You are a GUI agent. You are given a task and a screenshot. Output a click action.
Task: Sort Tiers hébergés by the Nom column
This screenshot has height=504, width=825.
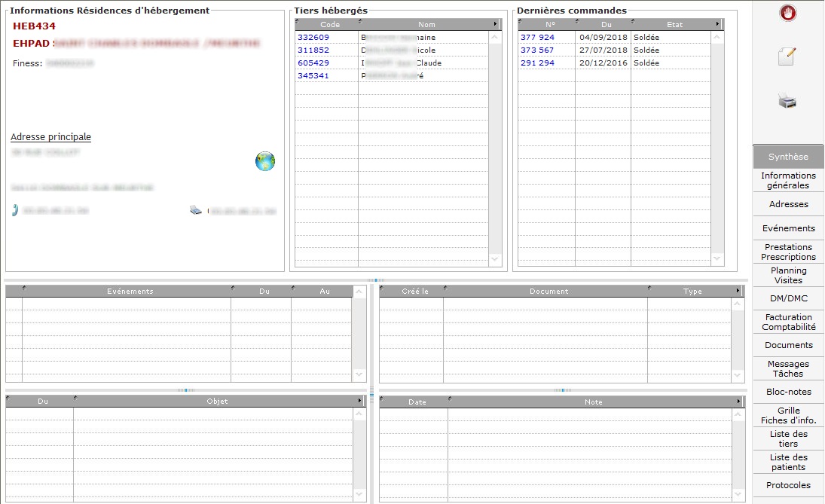click(426, 24)
